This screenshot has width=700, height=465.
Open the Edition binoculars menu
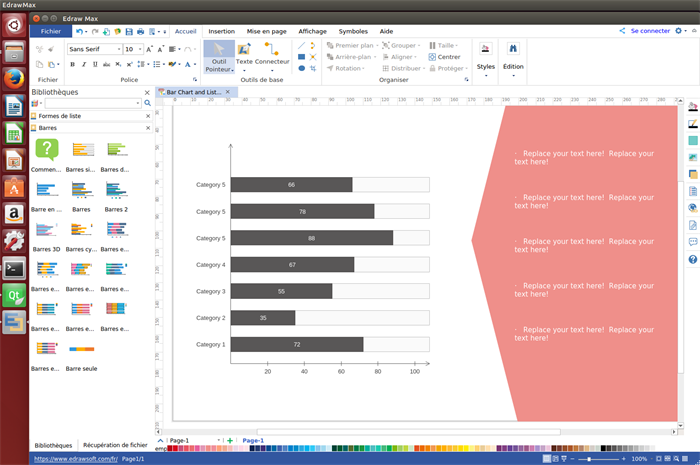[513, 59]
